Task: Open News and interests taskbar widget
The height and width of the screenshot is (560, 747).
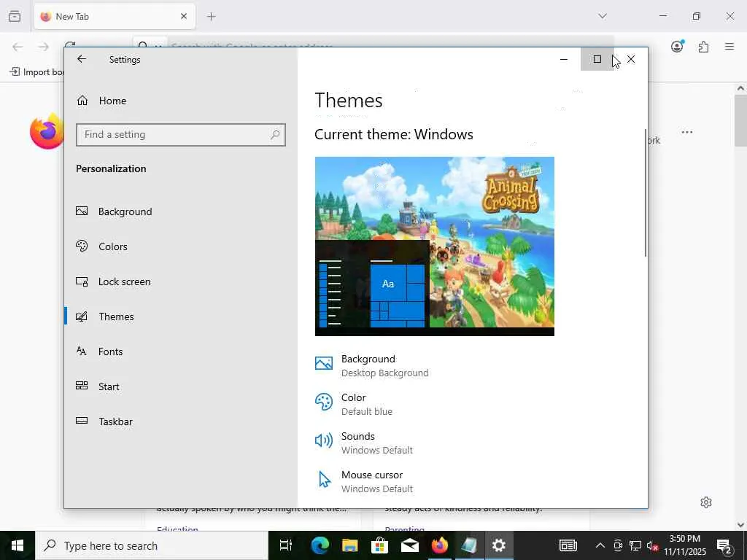Action: click(568, 545)
